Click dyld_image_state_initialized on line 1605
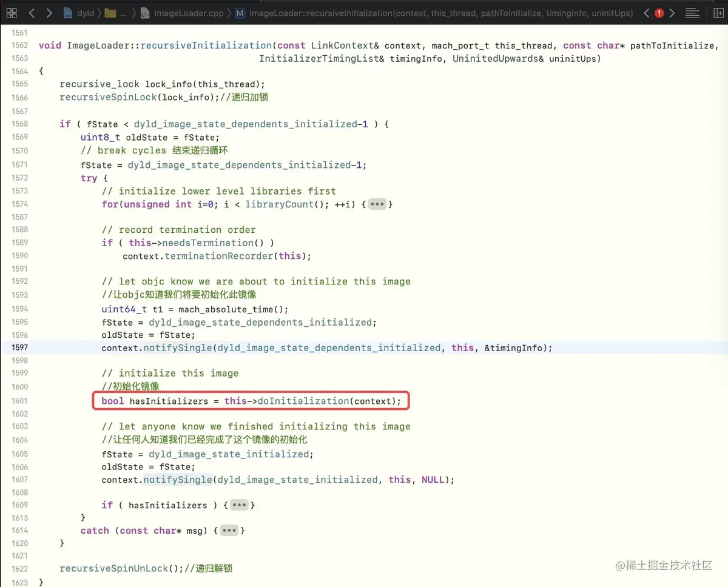 point(229,454)
